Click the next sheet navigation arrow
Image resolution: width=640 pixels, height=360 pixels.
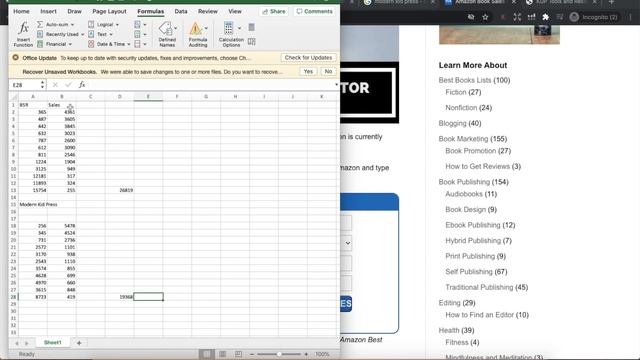coord(27,343)
